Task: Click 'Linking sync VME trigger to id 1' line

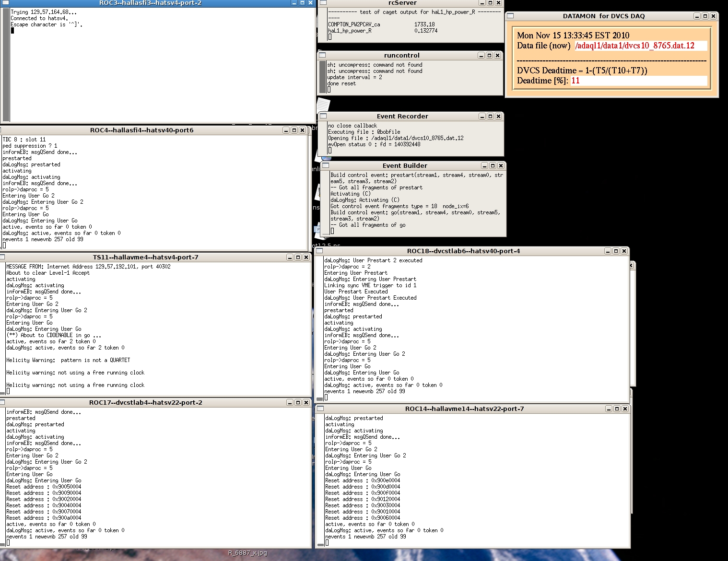Action: (370, 285)
